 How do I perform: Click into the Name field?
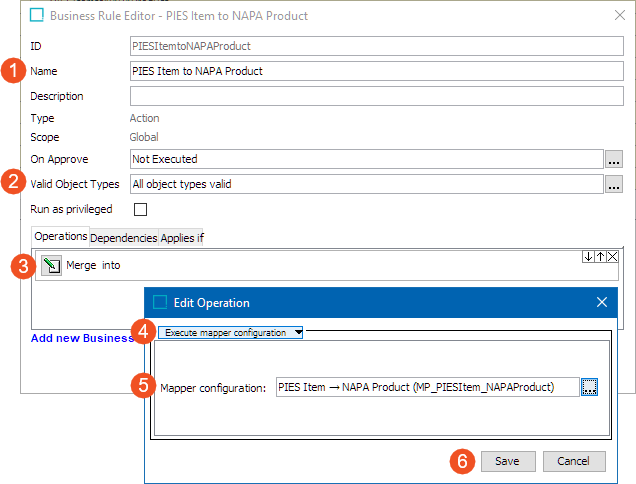pos(377,71)
